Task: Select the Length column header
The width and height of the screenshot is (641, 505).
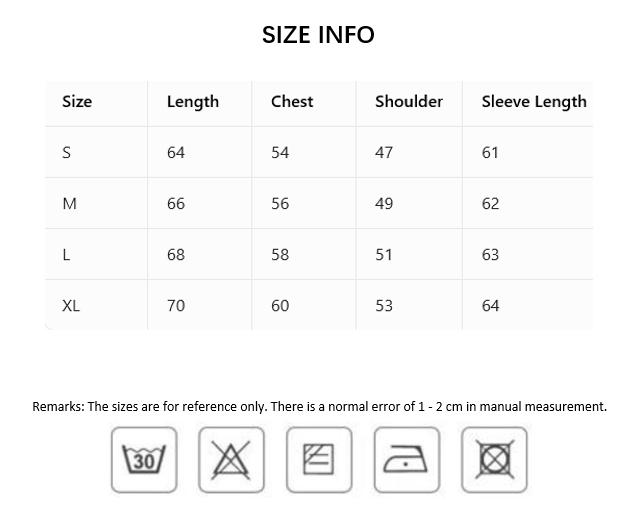Action: pos(193,102)
